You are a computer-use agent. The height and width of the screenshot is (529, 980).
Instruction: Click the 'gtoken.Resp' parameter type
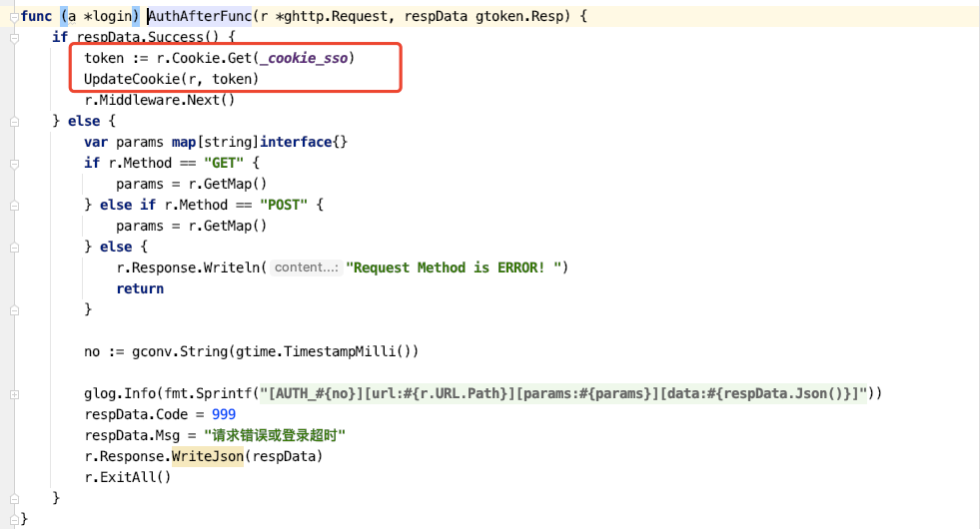520,16
